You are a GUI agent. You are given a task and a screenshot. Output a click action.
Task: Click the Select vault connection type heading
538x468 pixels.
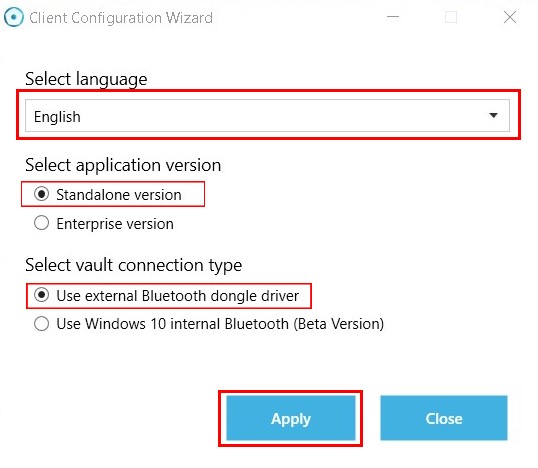point(133,265)
